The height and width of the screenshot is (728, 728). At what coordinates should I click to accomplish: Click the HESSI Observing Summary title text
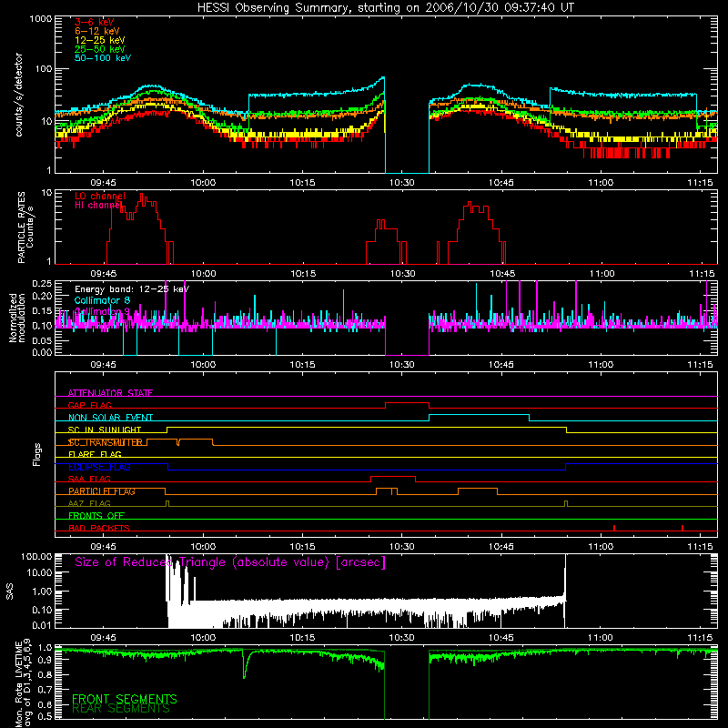tap(385, 8)
